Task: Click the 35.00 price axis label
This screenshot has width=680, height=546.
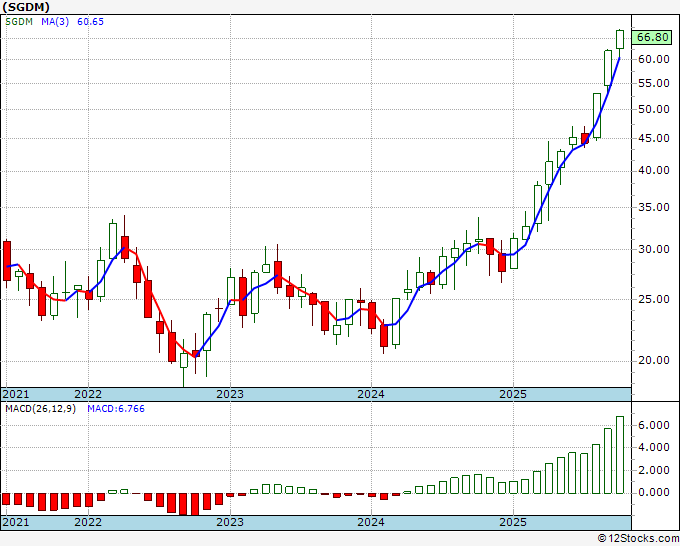Action: pyautogui.click(x=654, y=207)
